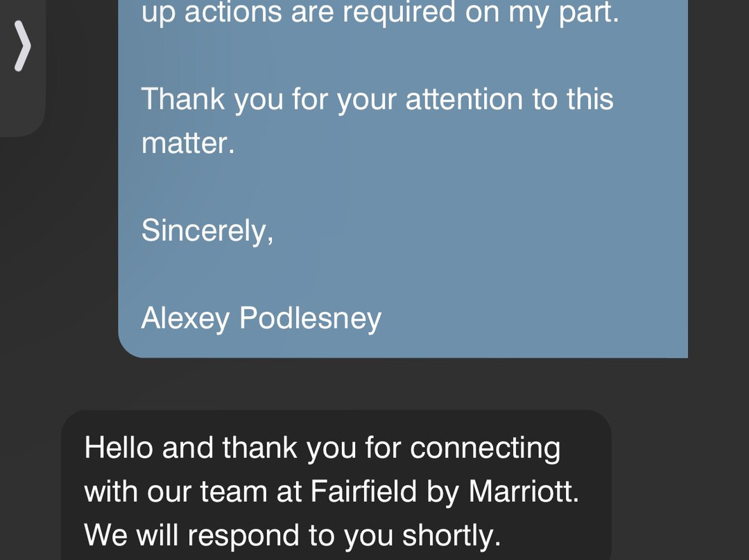Expand the side panel chevron arrow

click(x=22, y=46)
